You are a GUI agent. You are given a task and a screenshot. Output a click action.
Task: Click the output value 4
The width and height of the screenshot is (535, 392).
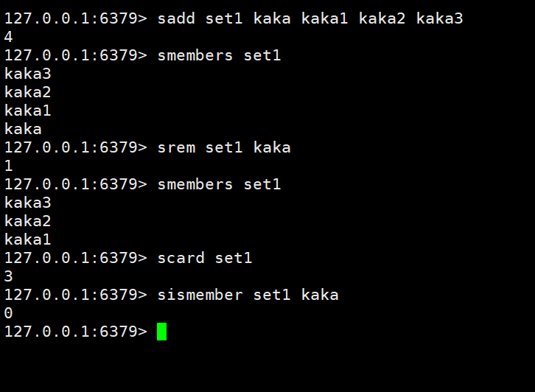(x=9, y=37)
